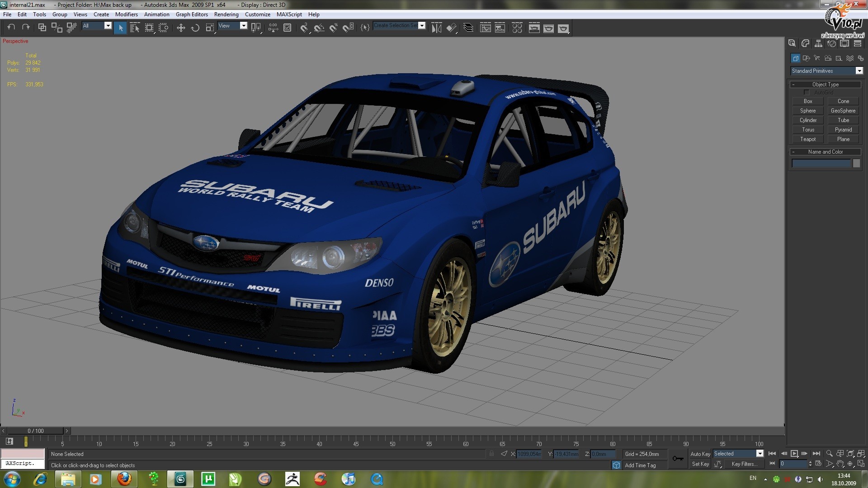Open the key mode Selected dropdown

[x=738, y=454]
